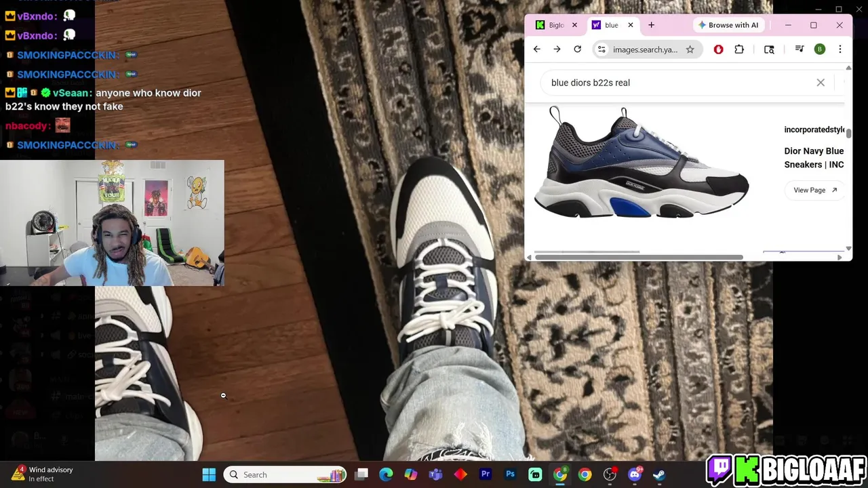
Task: Open Adobe Photoshop from the taskbar
Action: (510, 474)
